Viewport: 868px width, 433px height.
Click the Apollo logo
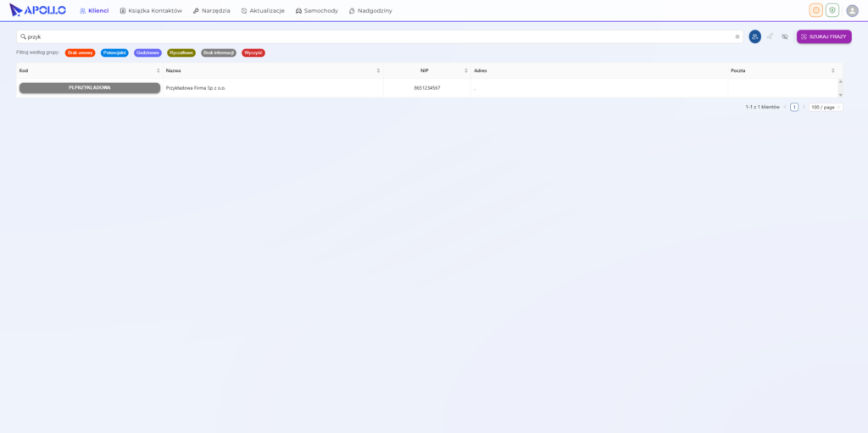(x=37, y=10)
